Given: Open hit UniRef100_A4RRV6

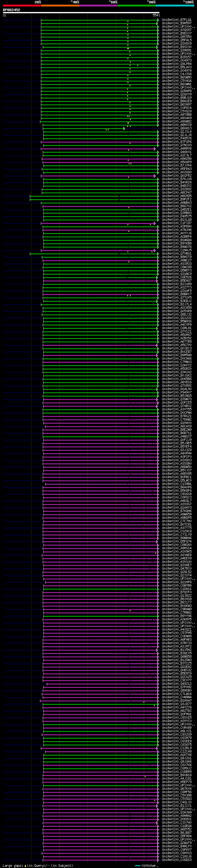Looking at the screenshot, I should [176, 149].
